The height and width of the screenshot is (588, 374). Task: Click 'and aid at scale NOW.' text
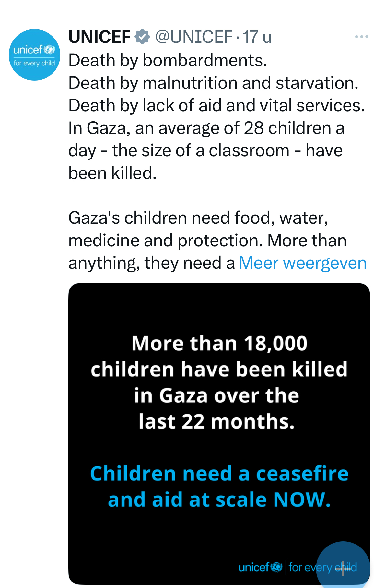(219, 500)
